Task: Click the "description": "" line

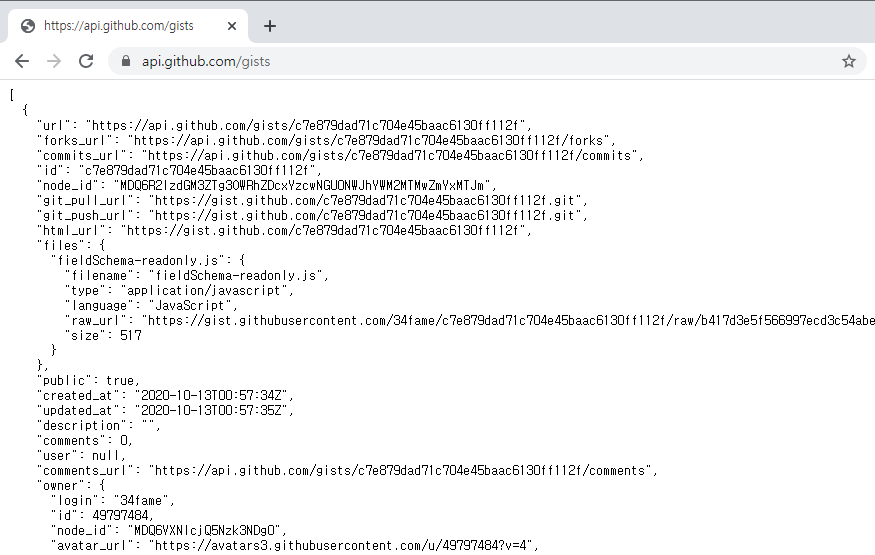Action: [x=99, y=426]
